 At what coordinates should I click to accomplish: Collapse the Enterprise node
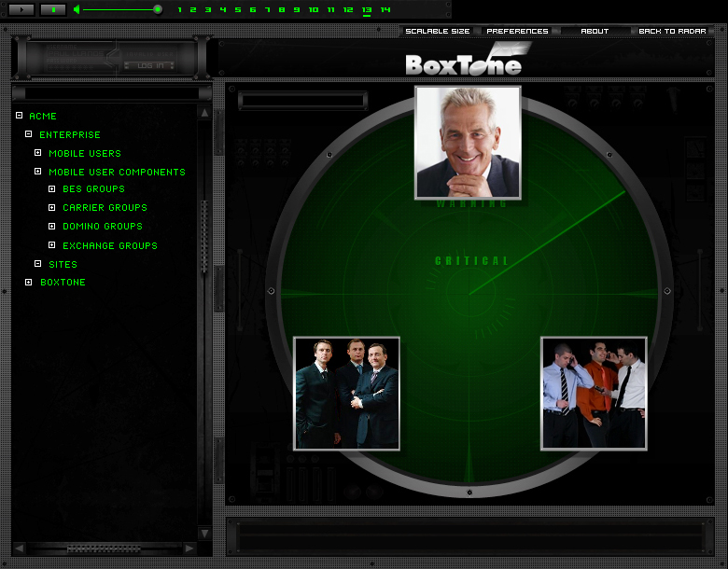[28, 133]
